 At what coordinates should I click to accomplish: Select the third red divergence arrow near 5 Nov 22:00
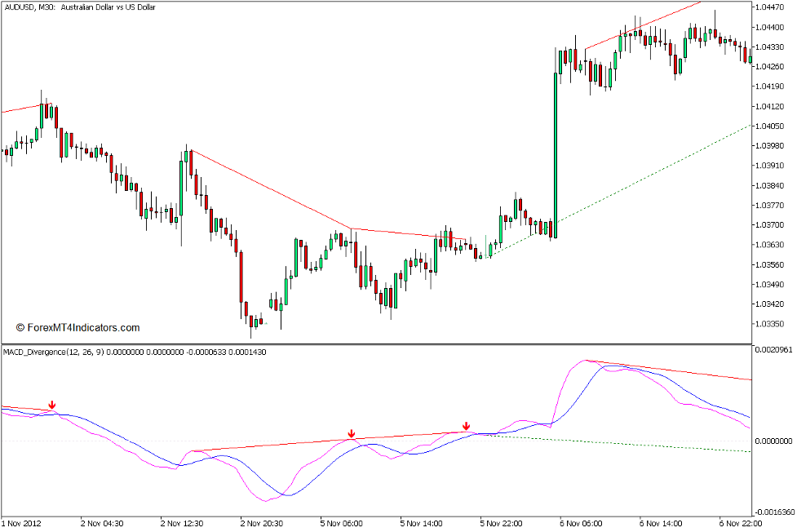pyautogui.click(x=467, y=427)
